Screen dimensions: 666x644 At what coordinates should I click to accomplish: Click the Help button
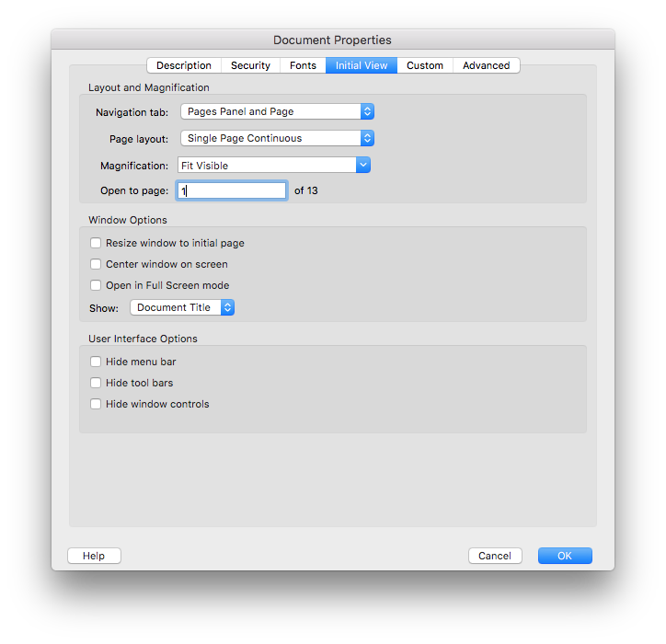(94, 556)
